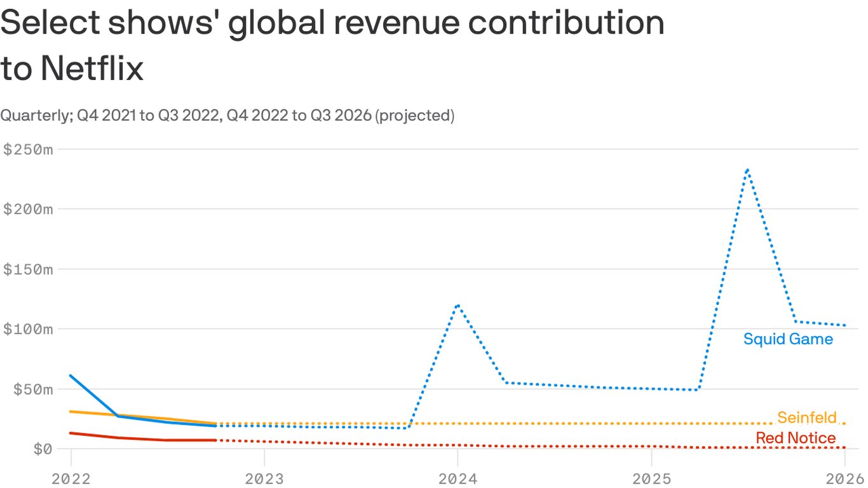Image resolution: width=868 pixels, height=488 pixels.
Task: Select the Red Notice series label
Action: click(796, 438)
